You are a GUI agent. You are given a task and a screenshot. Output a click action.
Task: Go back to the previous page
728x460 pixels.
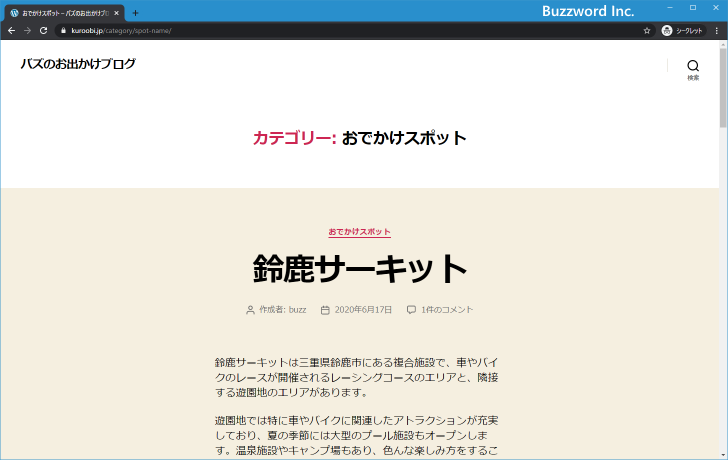(x=12, y=31)
